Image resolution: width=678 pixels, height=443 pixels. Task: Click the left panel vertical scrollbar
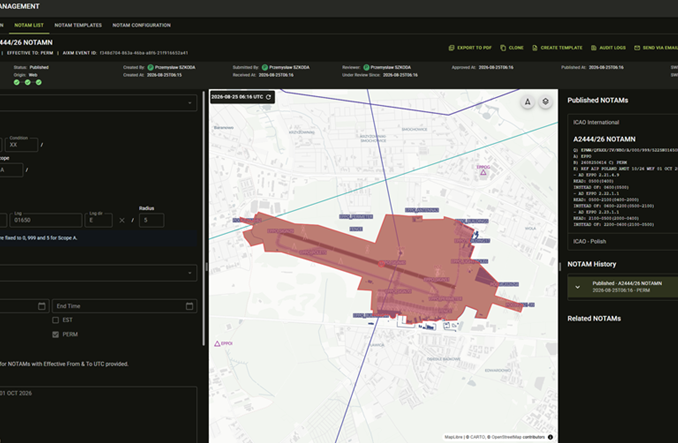coord(204,218)
